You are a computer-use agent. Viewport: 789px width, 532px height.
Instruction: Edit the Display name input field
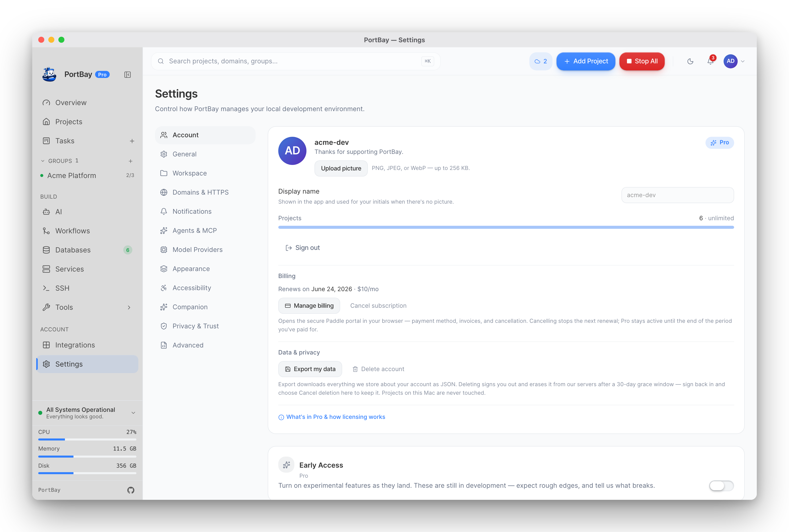[677, 195]
